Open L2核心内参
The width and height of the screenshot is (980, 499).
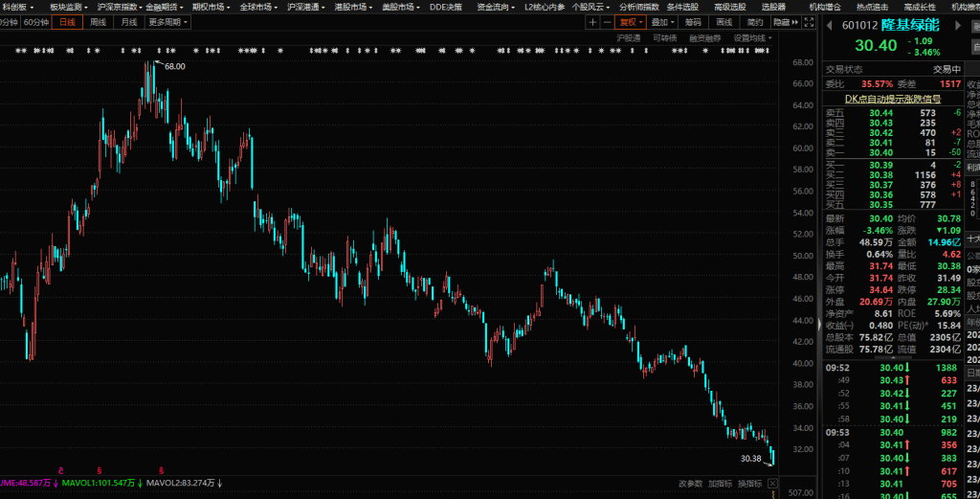(x=545, y=7)
